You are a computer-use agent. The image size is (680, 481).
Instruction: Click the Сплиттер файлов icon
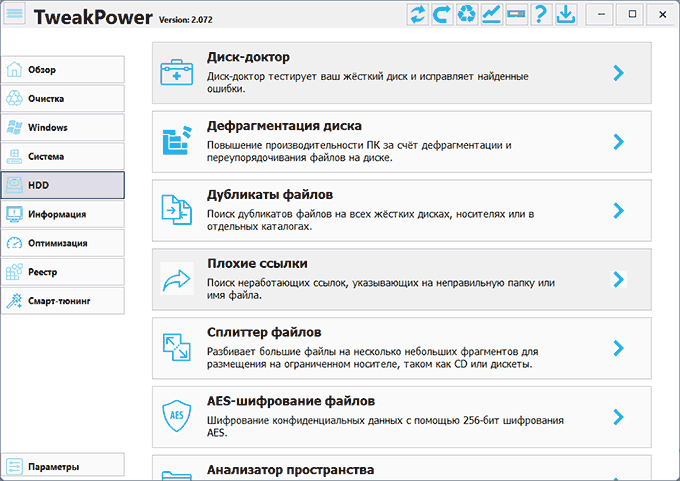tap(177, 347)
